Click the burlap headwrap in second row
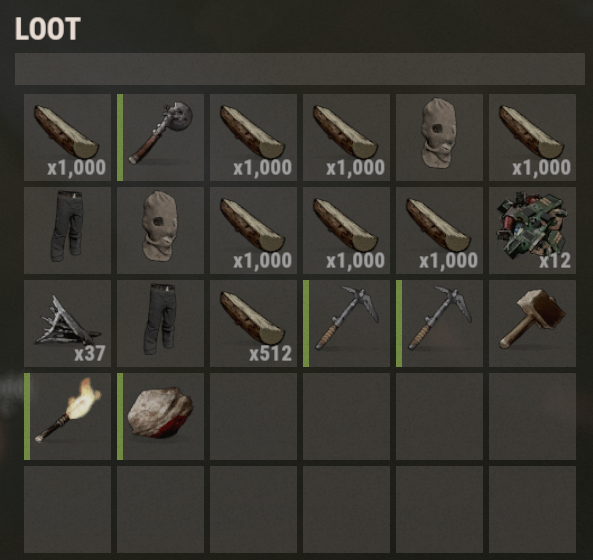This screenshot has width=593, height=560. [160, 230]
